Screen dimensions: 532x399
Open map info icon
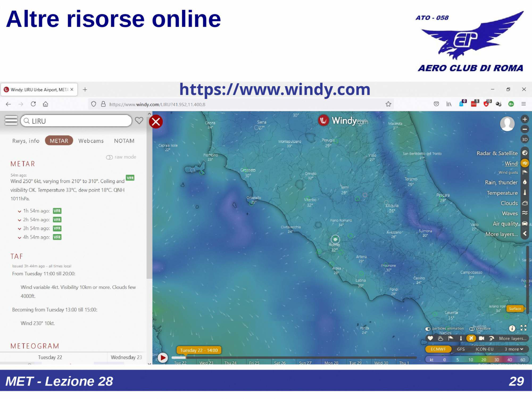[x=512, y=328]
